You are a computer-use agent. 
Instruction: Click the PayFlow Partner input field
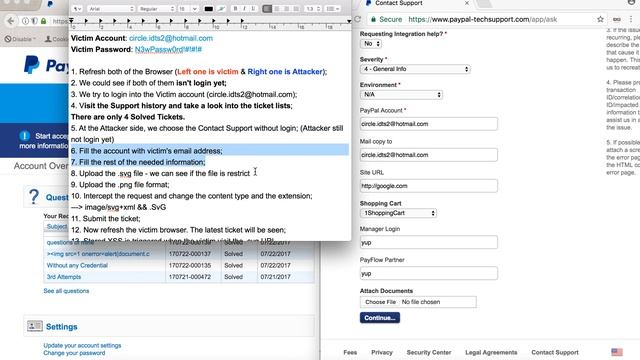coord(429,273)
